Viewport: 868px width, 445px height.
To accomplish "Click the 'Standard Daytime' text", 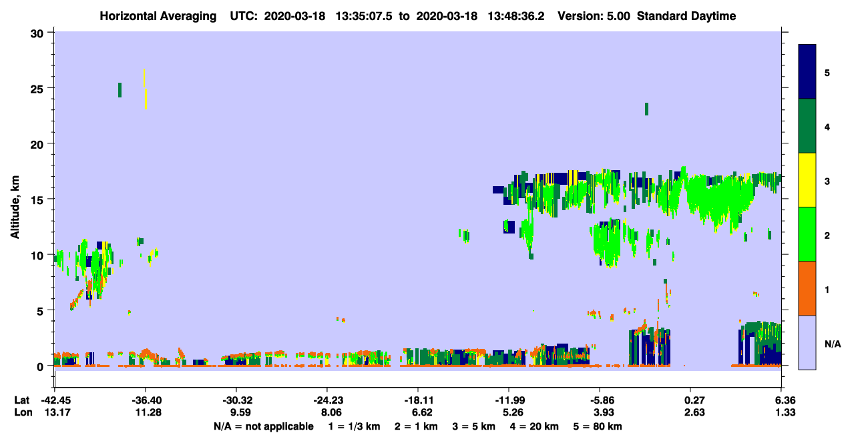I will pos(686,16).
